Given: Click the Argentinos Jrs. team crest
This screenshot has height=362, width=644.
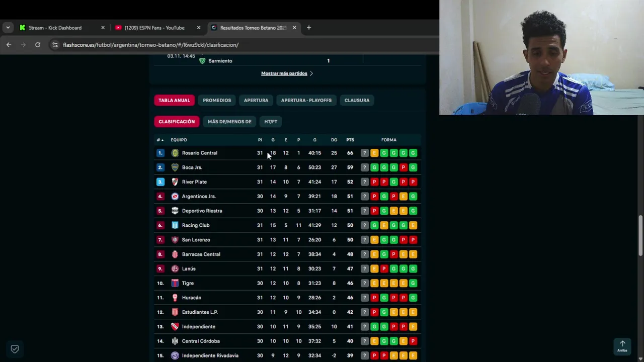Looking at the screenshot, I should 175,196.
